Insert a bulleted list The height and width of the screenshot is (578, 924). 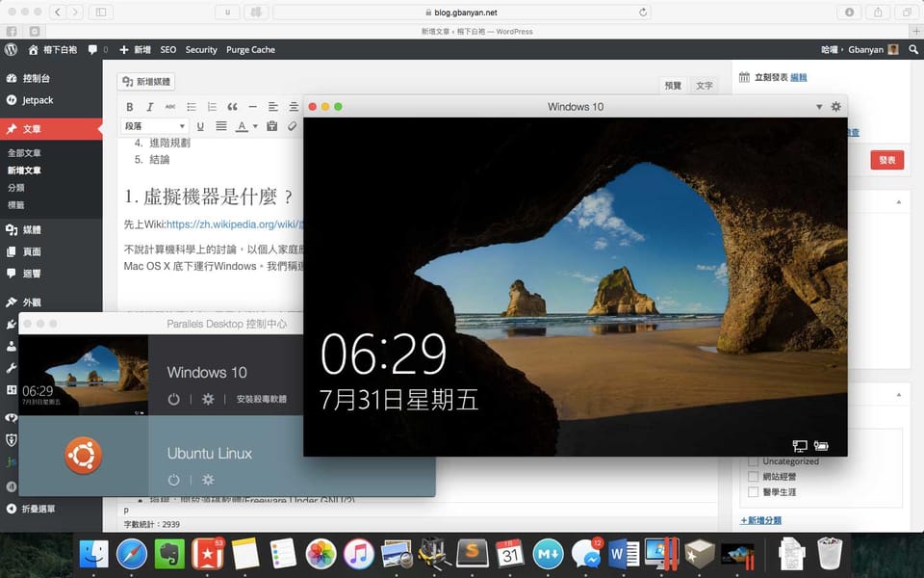[191, 107]
